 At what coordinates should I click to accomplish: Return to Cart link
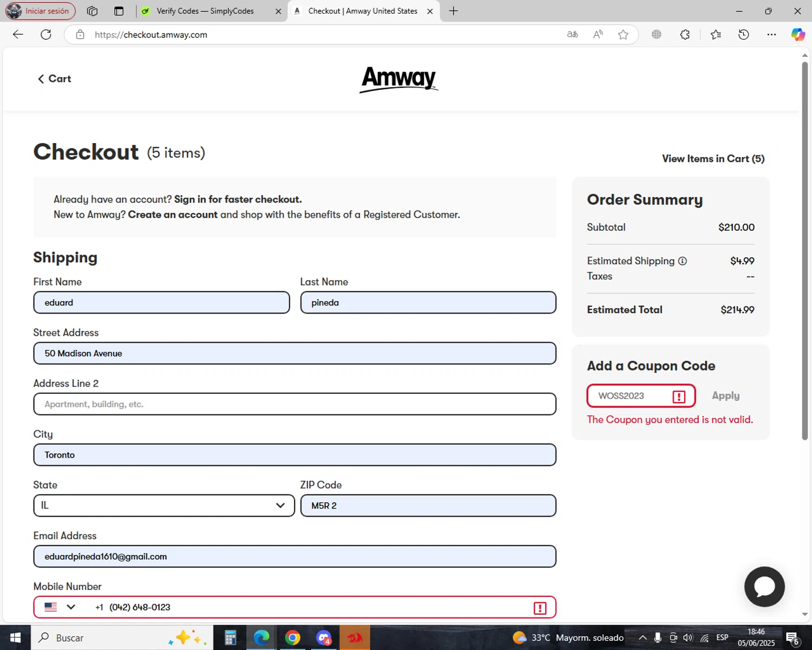pos(54,79)
